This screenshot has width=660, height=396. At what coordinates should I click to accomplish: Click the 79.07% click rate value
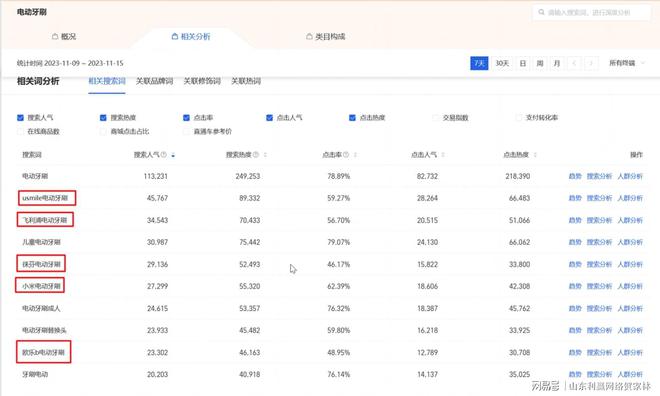point(338,242)
